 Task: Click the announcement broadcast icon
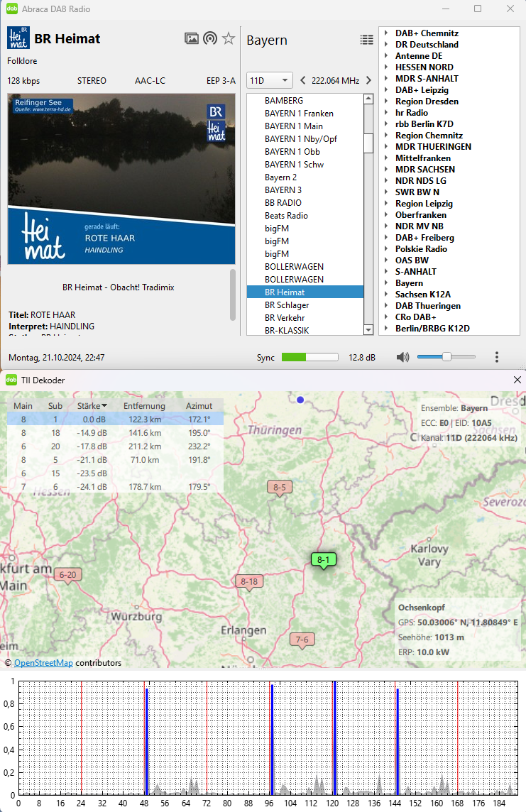point(210,38)
